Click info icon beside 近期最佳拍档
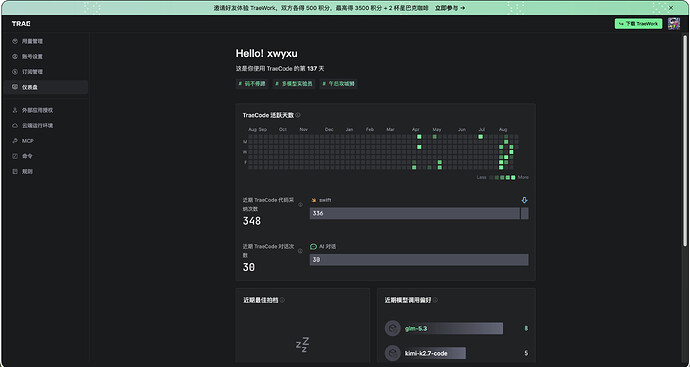690x367 pixels. point(283,300)
